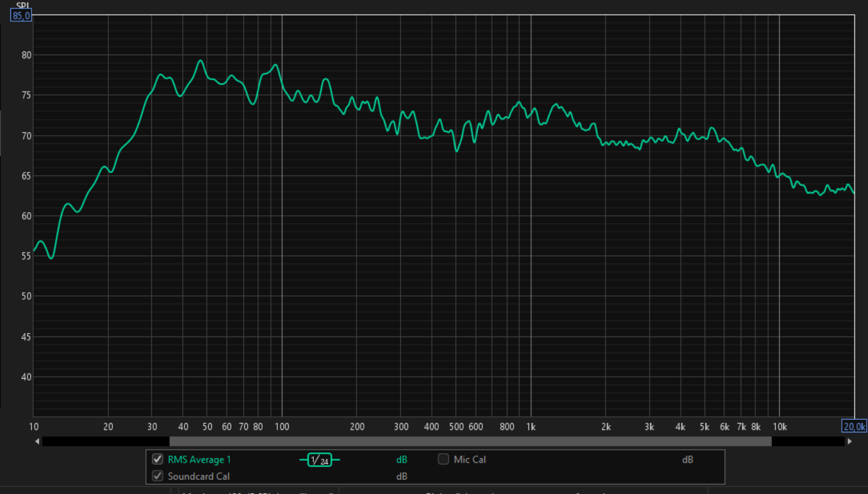The image size is (868, 494).
Task: Click the dB readout beside Mic Cal
Action: click(687, 459)
